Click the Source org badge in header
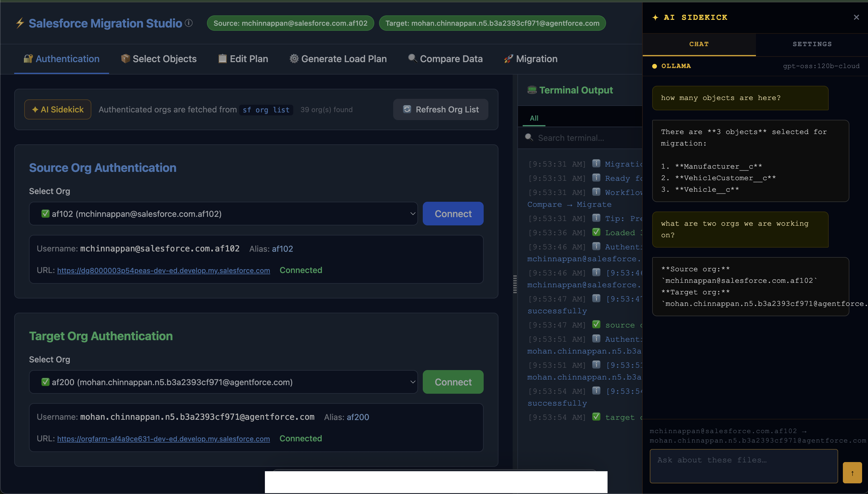The width and height of the screenshot is (868, 494). [290, 23]
